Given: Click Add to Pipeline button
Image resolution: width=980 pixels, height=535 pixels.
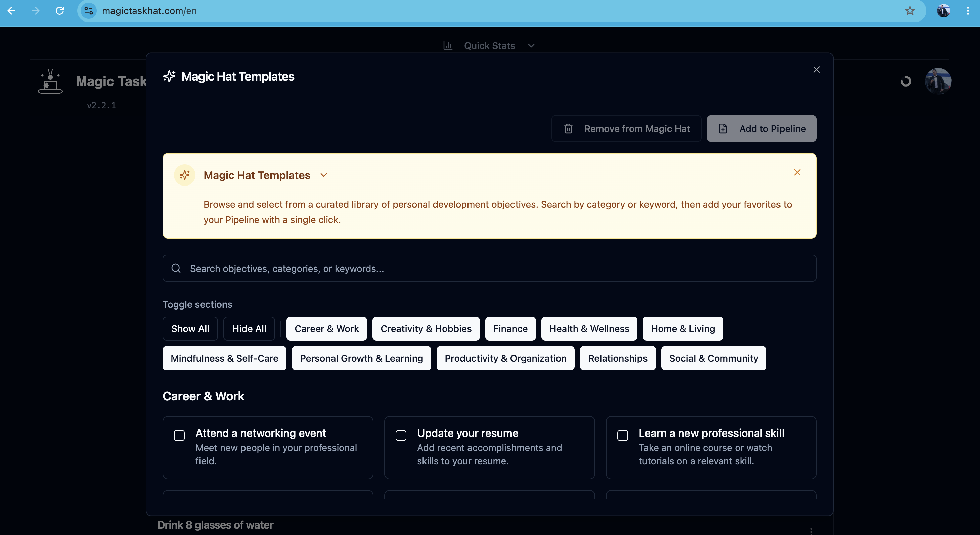Looking at the screenshot, I should coord(762,129).
